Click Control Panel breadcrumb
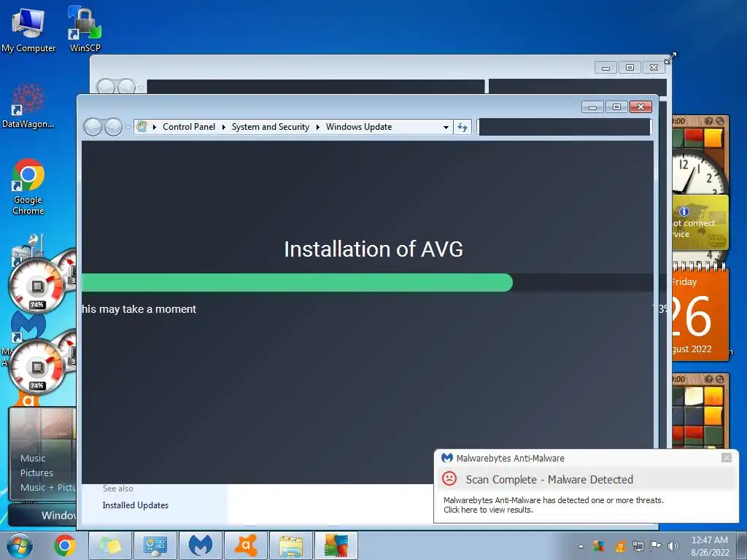 point(189,127)
